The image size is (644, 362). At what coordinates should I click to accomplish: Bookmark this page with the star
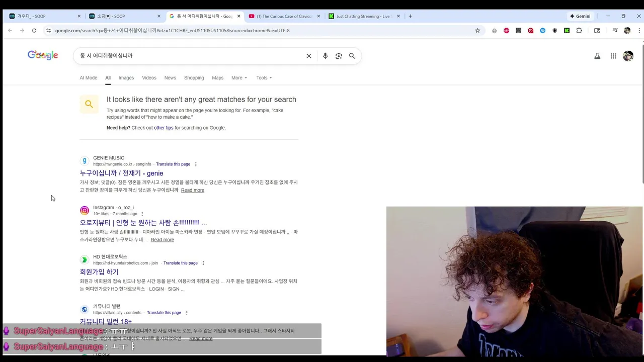click(x=477, y=30)
